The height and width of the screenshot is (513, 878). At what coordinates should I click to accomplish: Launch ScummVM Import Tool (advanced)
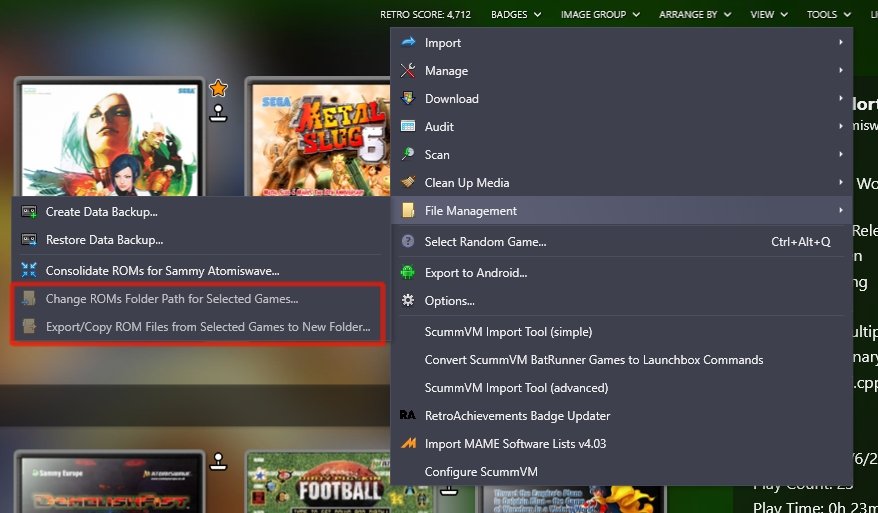622,388
